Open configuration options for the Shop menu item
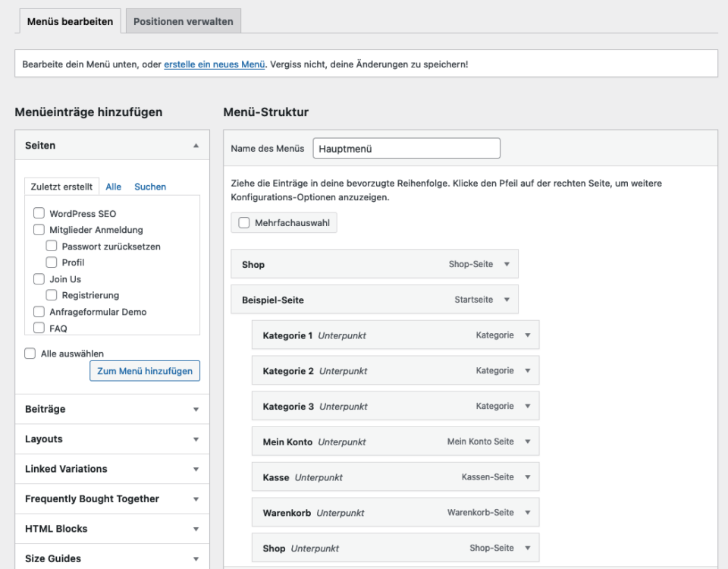This screenshot has width=728, height=569. pyautogui.click(x=507, y=264)
